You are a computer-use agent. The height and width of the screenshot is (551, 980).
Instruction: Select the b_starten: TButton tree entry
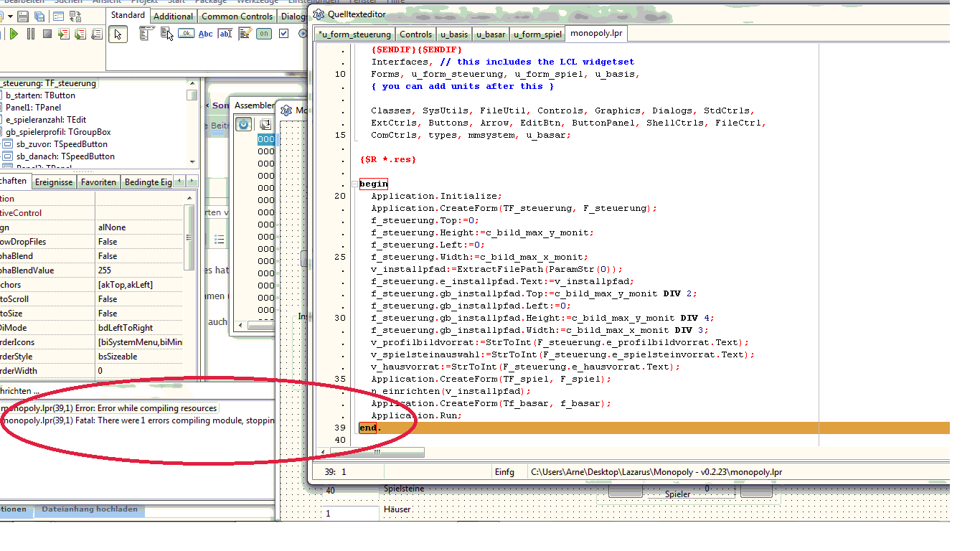coord(40,95)
